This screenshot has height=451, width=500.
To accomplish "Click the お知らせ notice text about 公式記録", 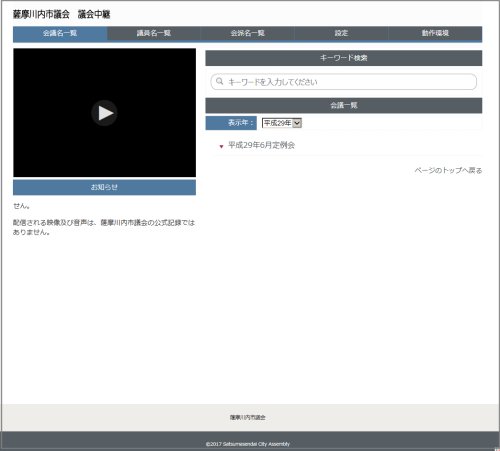I will pos(104,227).
